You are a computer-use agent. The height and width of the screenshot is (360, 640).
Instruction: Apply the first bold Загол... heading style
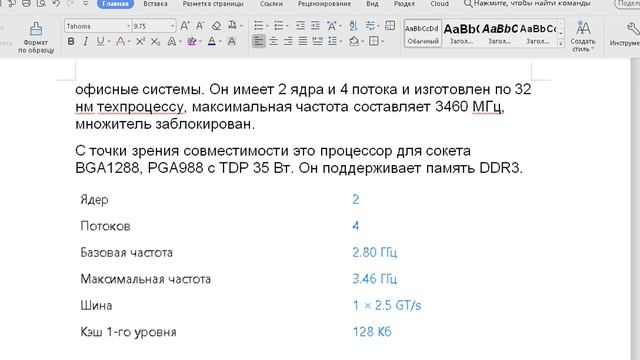pyautogui.click(x=462, y=33)
